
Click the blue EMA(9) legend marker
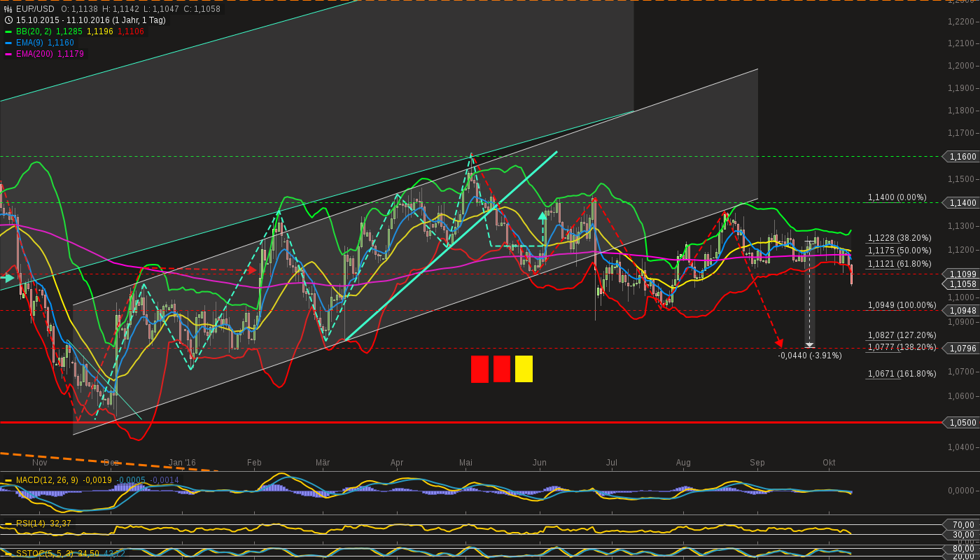pos(8,43)
